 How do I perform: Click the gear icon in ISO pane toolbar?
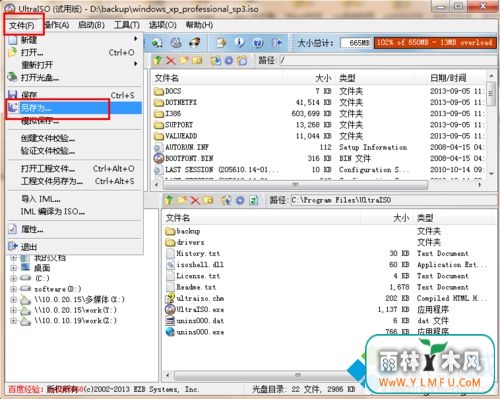pyautogui.click(x=229, y=60)
